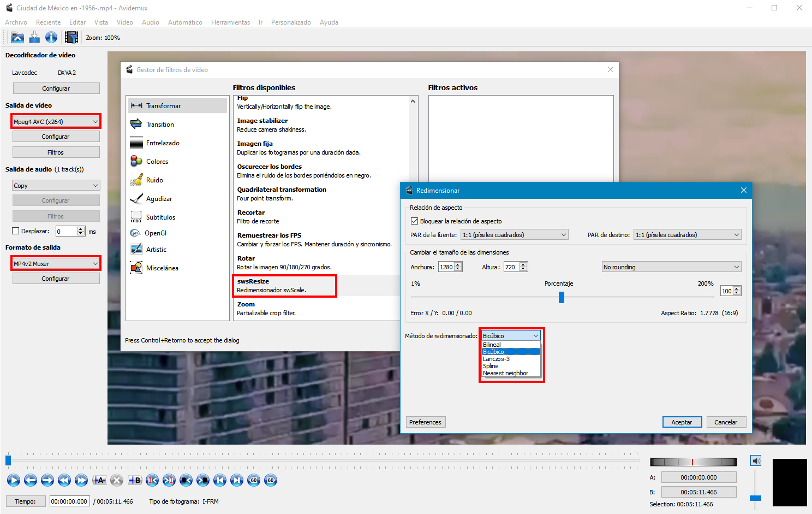Screen dimensions: 812x514
Task: Click the volume slider handle
Action: 756,498
